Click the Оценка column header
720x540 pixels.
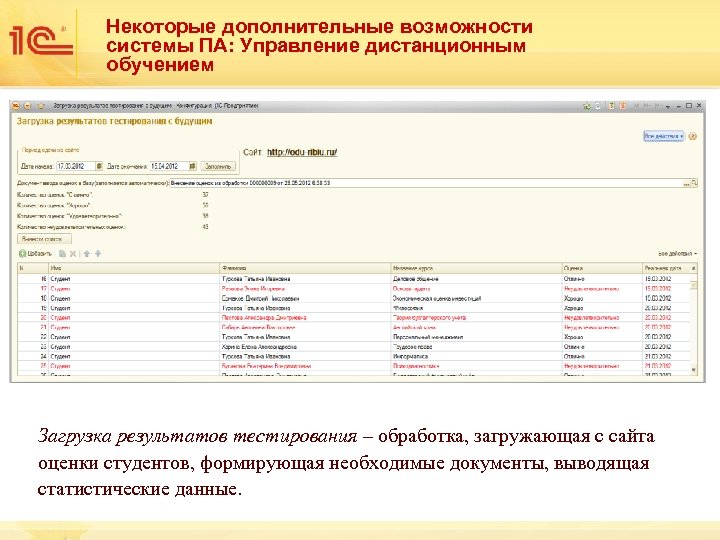[x=602, y=268]
